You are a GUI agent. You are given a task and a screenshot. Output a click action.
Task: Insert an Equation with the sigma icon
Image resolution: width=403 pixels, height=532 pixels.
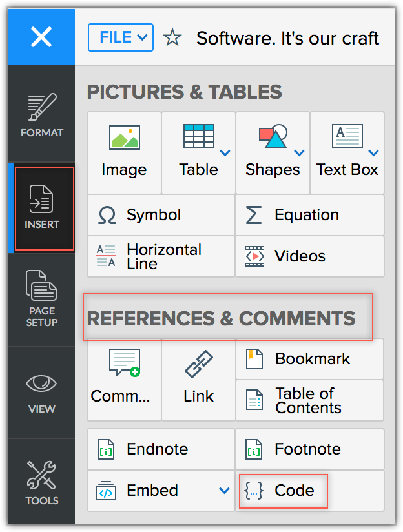(254, 215)
